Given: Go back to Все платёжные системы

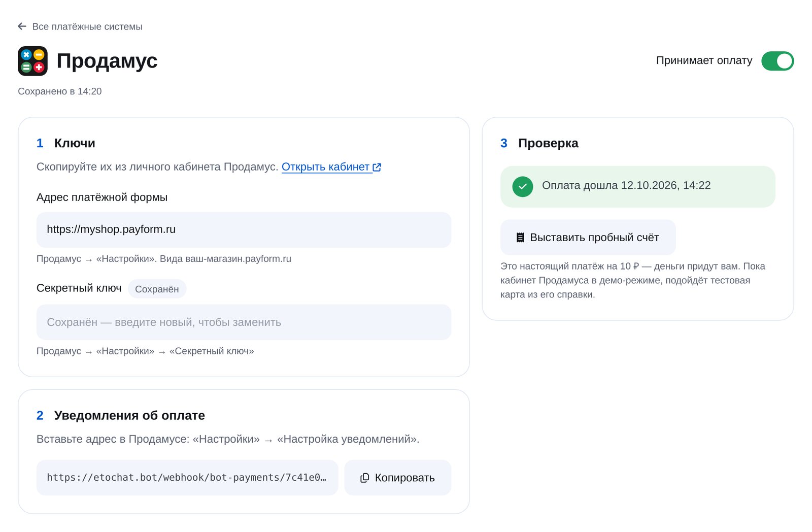Looking at the screenshot, I should point(80,26).
